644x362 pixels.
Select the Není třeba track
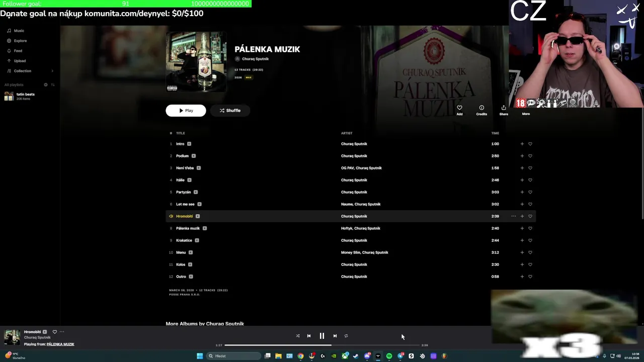point(185,168)
